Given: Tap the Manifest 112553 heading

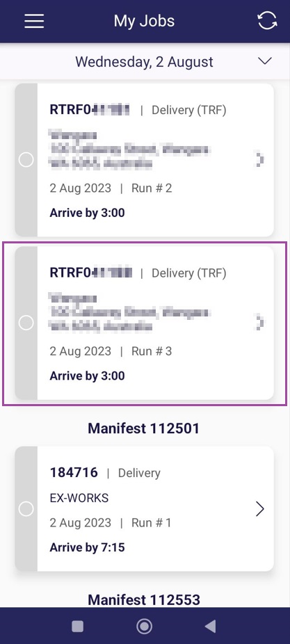Looking at the screenshot, I should tap(144, 599).
